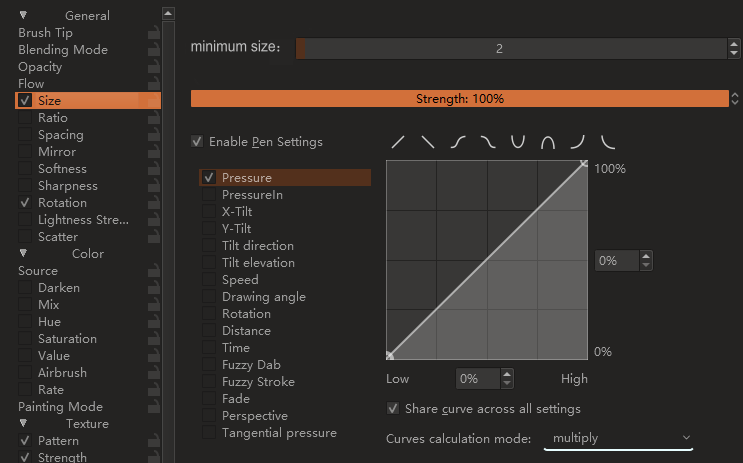Uncheck Share curve across all settings

pyautogui.click(x=393, y=409)
